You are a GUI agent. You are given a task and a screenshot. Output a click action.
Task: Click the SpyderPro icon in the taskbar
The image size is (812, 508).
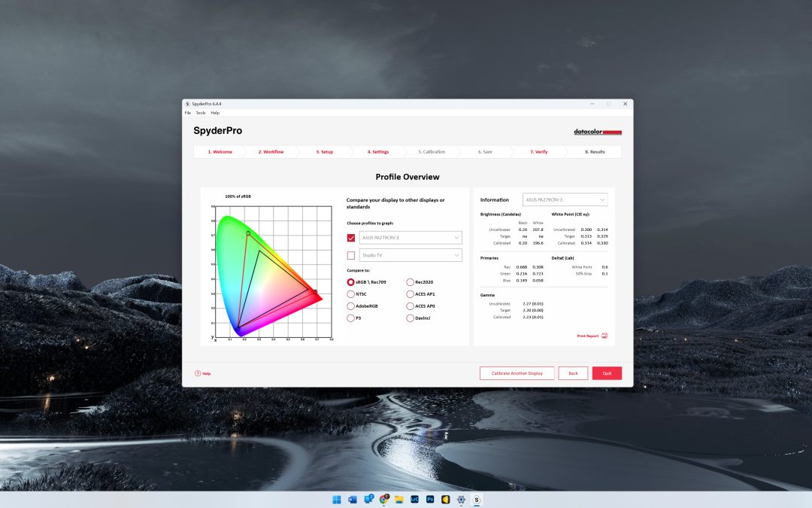[x=477, y=499]
